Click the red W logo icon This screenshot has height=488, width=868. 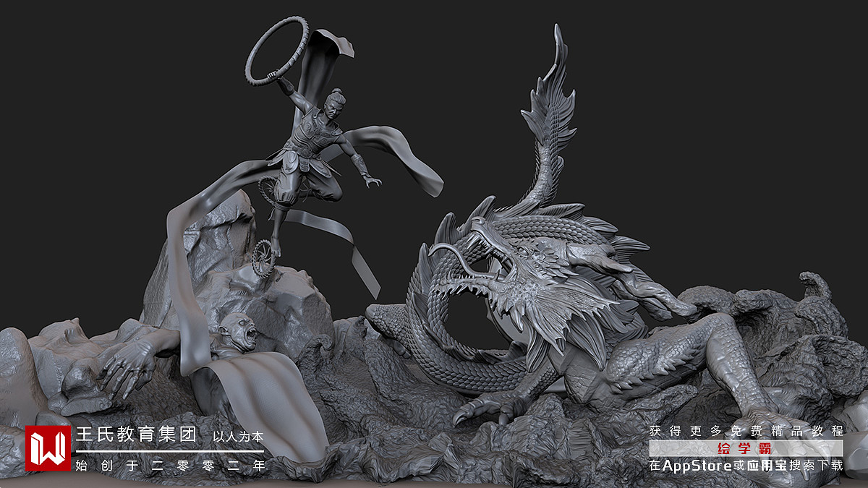click(x=48, y=448)
